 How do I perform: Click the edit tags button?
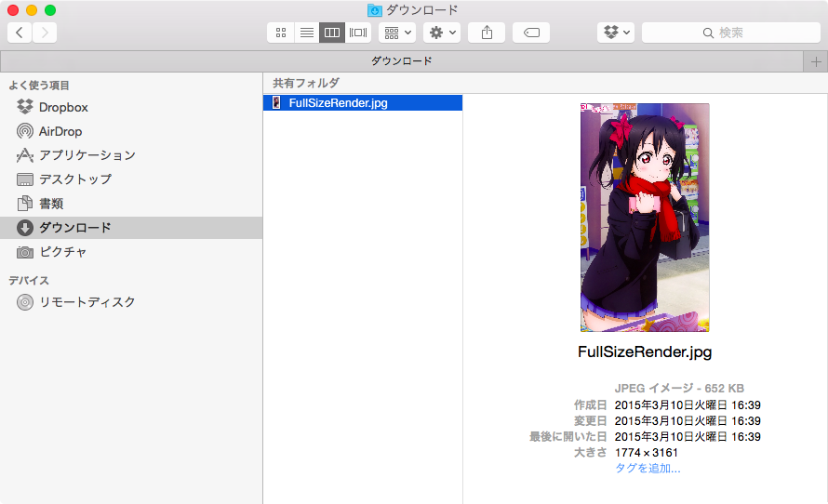click(531, 33)
